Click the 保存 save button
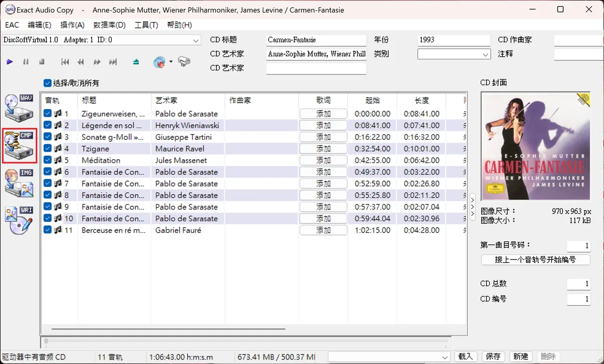604x364 pixels. click(x=493, y=356)
